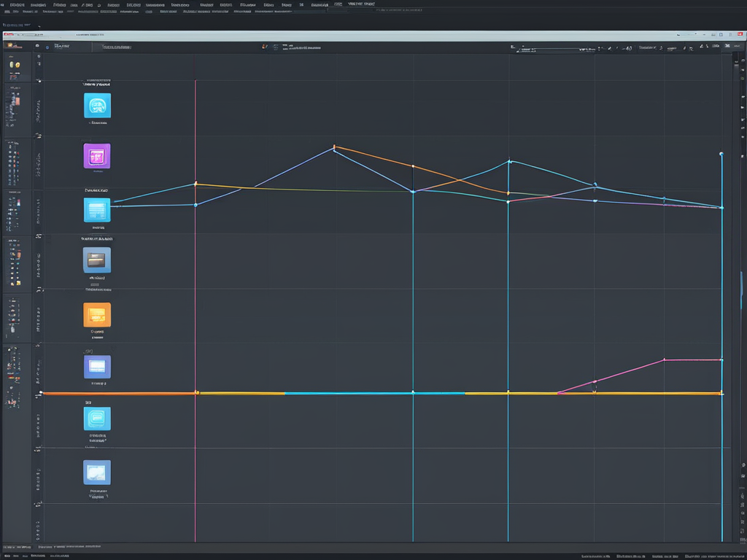The width and height of the screenshot is (747, 560).
Task: Select the orange track icon
Action: (x=97, y=315)
